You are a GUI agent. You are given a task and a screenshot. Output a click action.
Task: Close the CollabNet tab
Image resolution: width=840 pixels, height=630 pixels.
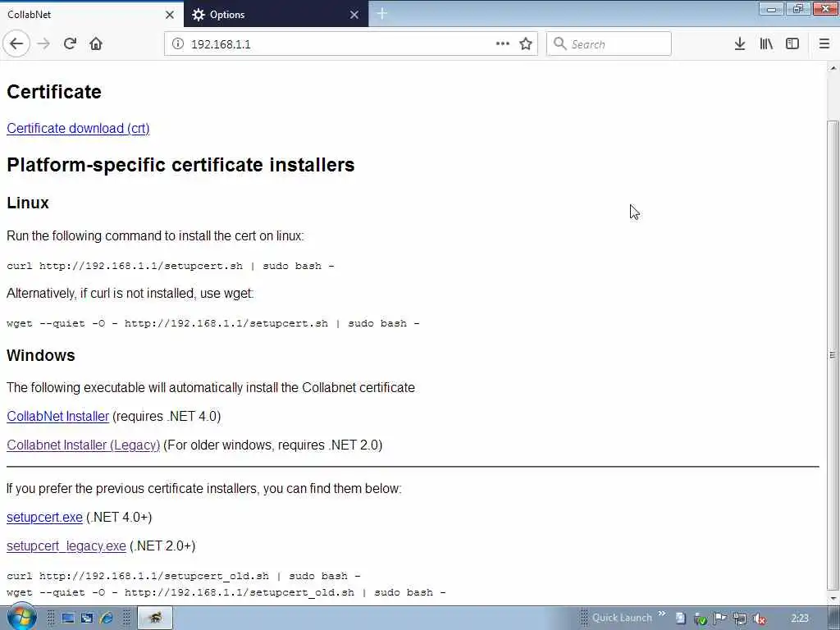[x=170, y=15]
